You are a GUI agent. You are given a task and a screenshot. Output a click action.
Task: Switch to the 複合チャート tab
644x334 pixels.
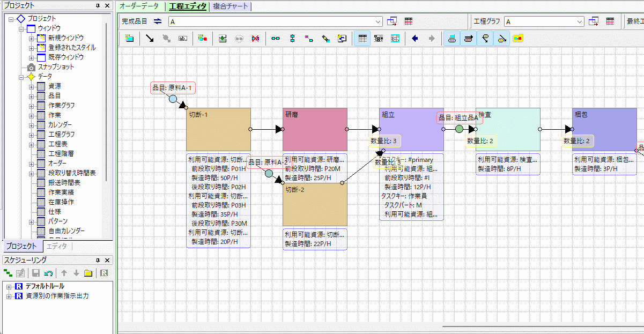coord(230,6)
